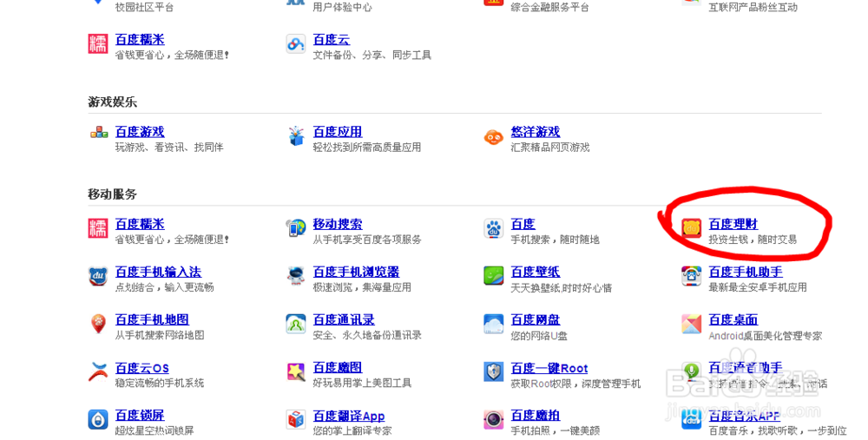Viewport: 868px width, 440px height.
Task: Click the 百度手机地图 pin icon
Action: (x=98, y=324)
